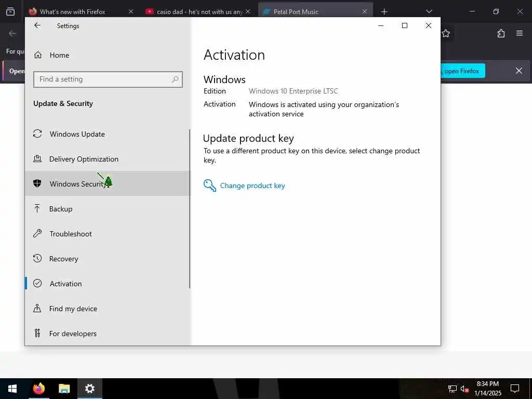Open the Action Center notifications icon
The width and height of the screenshot is (532, 399).
515,389
